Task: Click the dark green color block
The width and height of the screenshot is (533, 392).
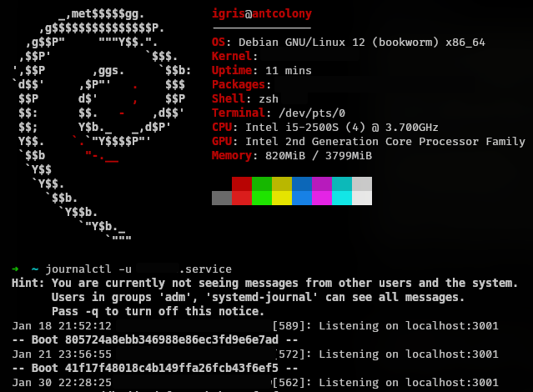Action: coord(262,183)
